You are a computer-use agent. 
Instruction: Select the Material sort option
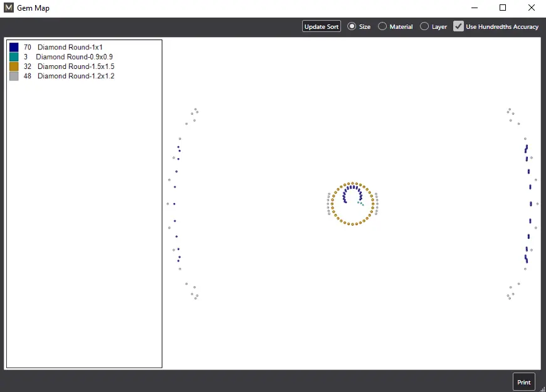382,26
